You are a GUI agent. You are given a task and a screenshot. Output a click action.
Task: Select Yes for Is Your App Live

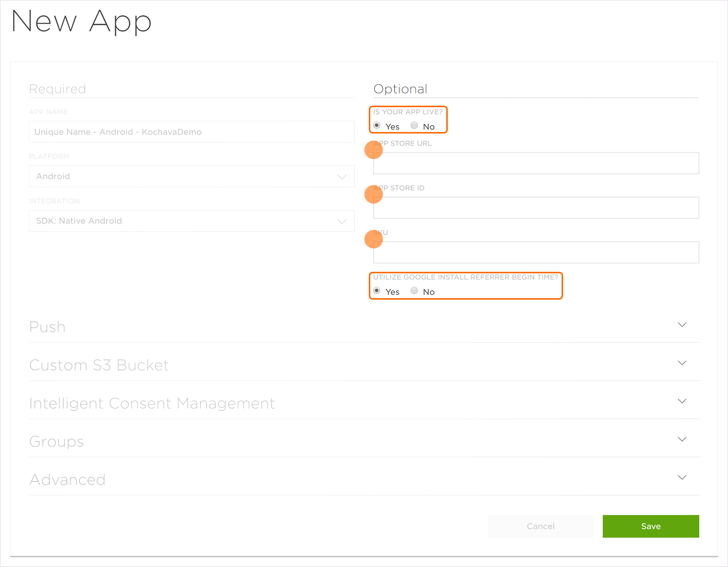point(377,125)
